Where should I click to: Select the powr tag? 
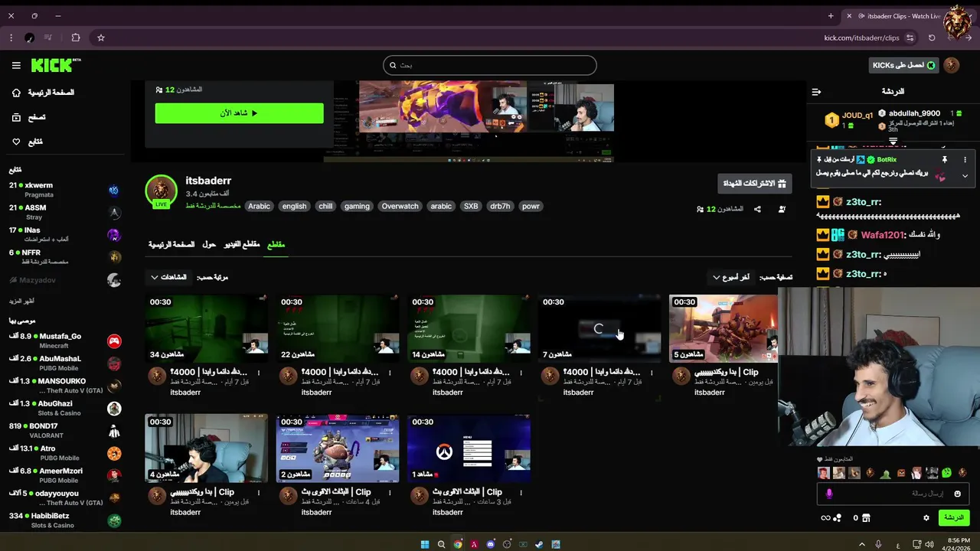pyautogui.click(x=531, y=206)
